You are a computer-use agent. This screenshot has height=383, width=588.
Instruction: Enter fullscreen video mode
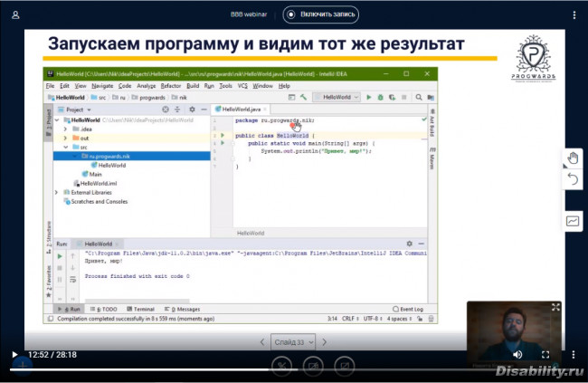(x=545, y=354)
